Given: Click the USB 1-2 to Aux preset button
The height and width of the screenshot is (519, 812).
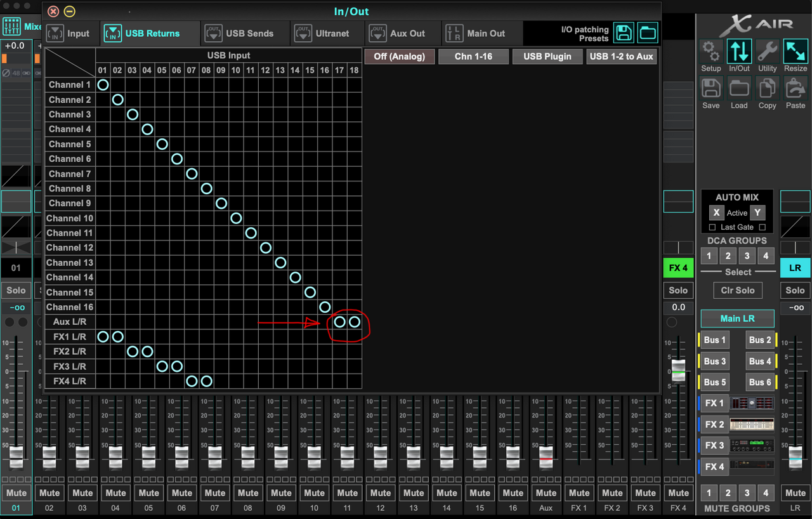Looking at the screenshot, I should click(x=621, y=56).
